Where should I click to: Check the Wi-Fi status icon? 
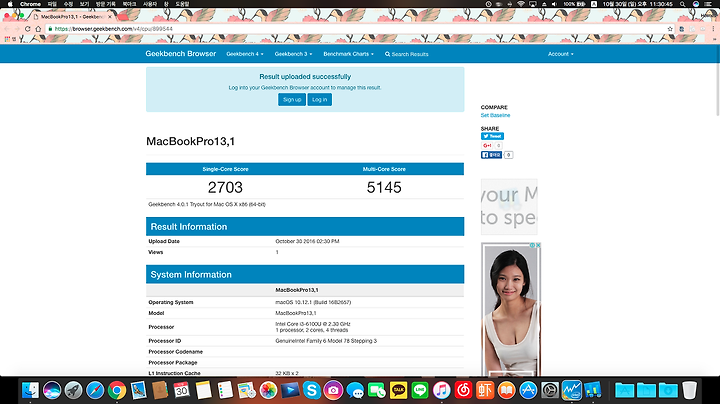point(521,4)
